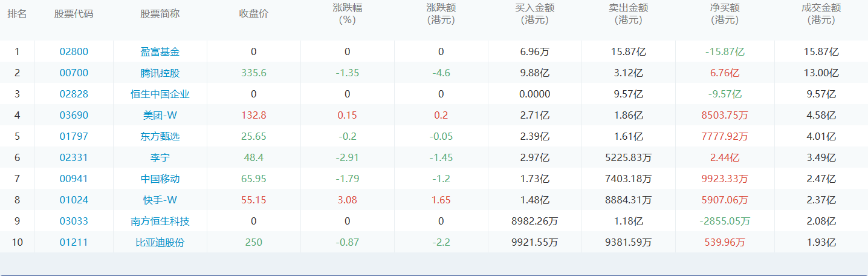The width and height of the screenshot is (868, 276).
Task: Select turnover amount 4.58亿
Action: 821,116
